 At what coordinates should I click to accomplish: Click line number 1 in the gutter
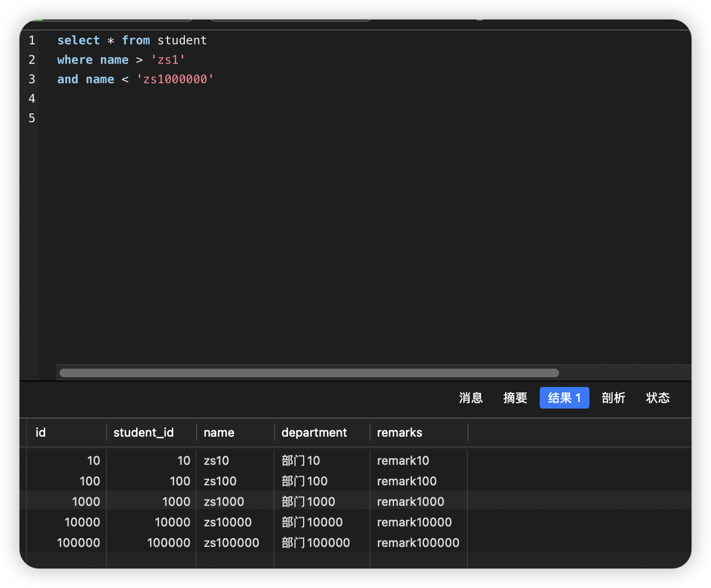pos(32,41)
